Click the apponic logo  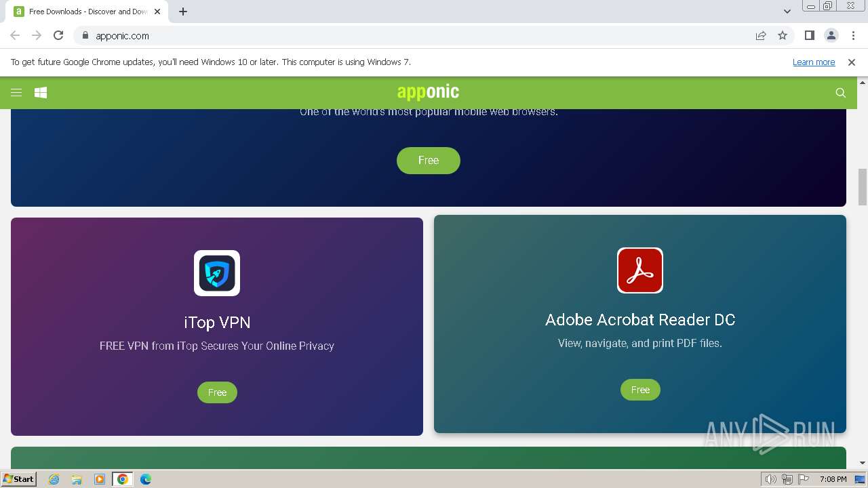(x=428, y=92)
